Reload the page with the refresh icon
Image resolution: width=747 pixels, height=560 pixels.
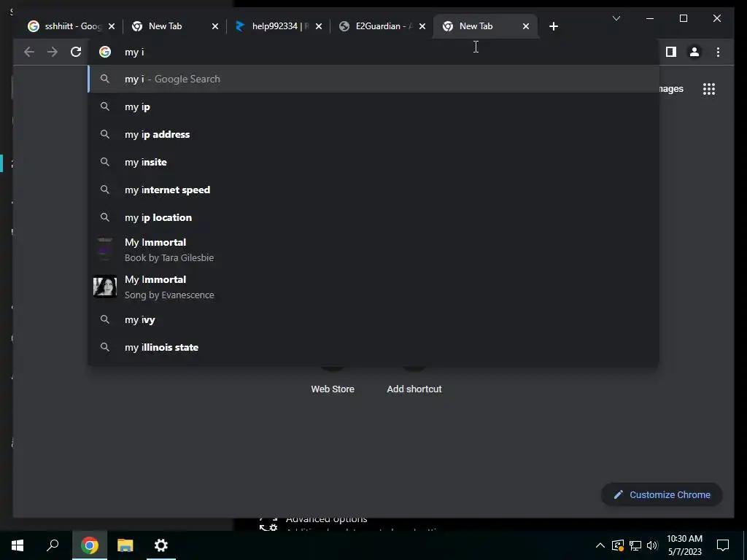(x=76, y=52)
